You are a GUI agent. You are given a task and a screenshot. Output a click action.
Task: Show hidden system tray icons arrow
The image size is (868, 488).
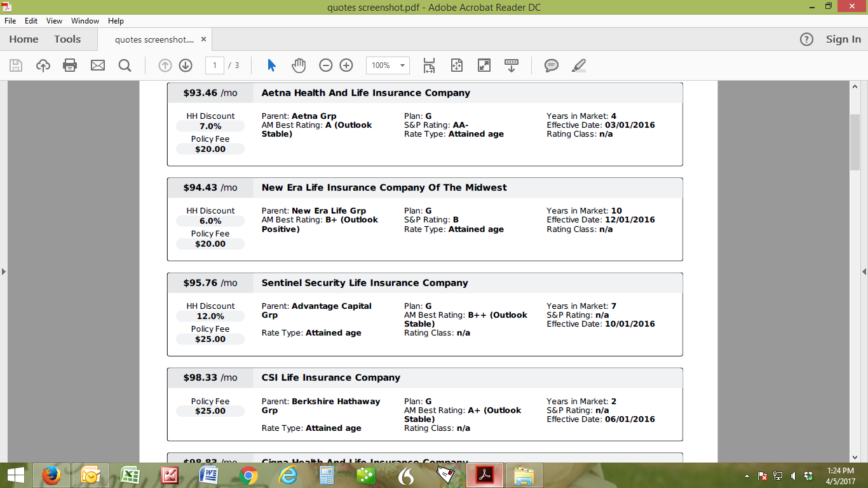pos(747,476)
